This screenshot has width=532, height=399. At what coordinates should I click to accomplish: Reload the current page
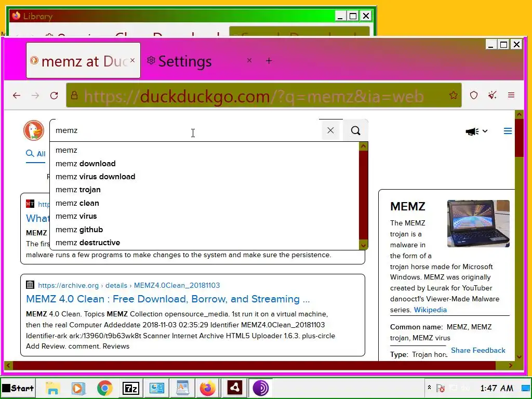click(54, 96)
